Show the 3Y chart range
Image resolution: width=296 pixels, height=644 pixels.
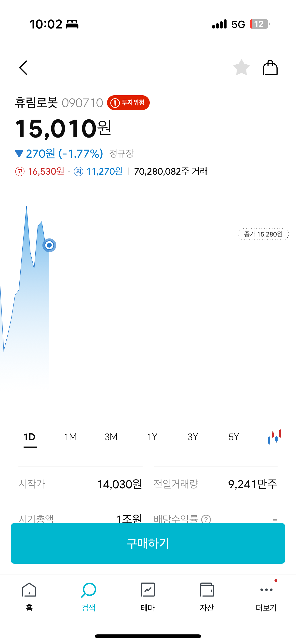tap(193, 437)
